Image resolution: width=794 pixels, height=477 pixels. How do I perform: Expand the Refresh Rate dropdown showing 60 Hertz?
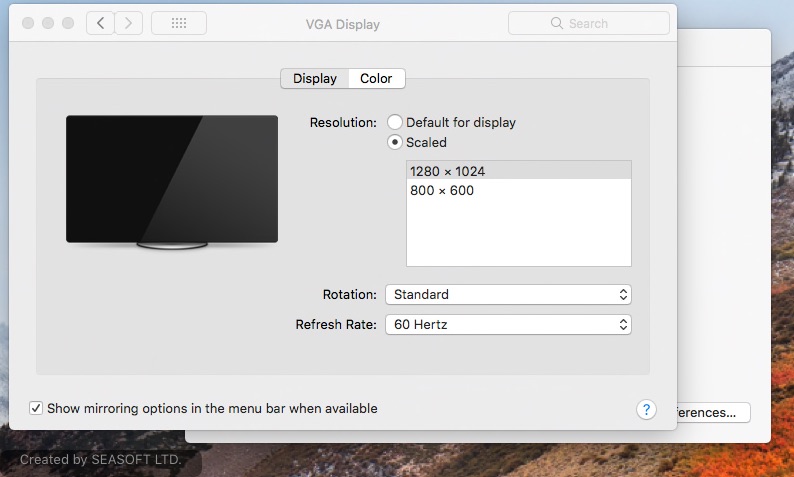508,325
